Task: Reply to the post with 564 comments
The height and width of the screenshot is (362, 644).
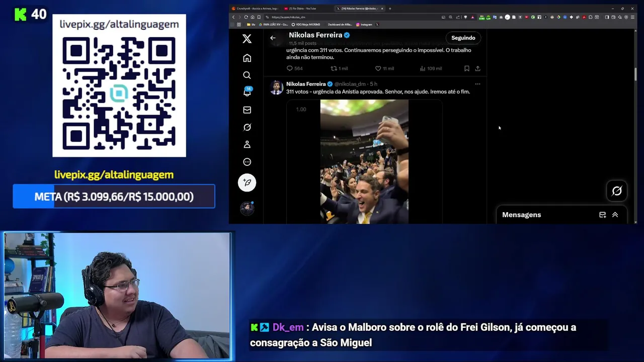Action: tap(294, 68)
